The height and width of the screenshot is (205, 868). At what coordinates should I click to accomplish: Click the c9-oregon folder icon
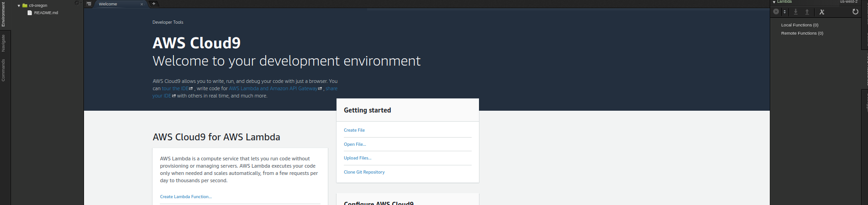point(25,5)
